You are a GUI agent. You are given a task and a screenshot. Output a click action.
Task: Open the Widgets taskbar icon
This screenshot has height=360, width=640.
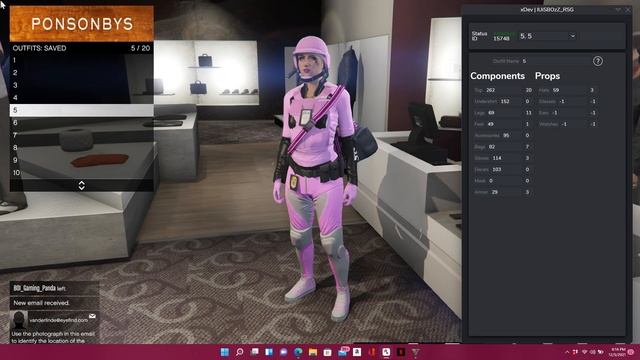[269, 352]
